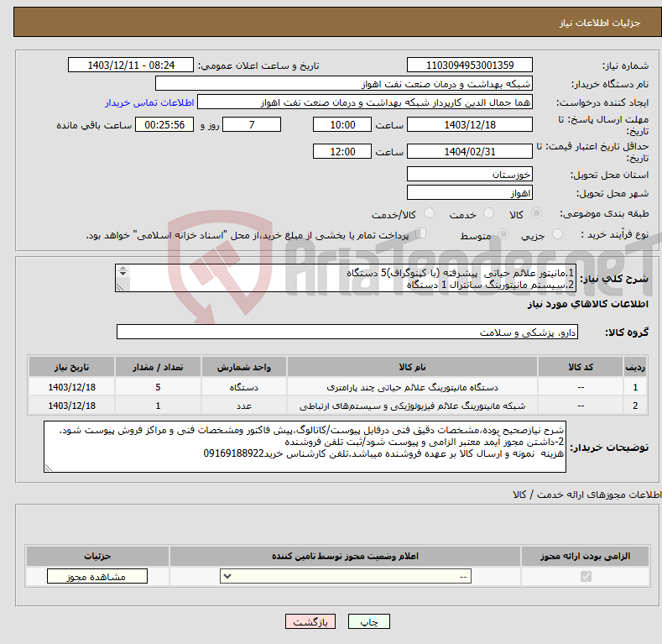Click the شماره نیاز field 1103094953001359
The width and height of the screenshot is (662, 644).
click(470, 65)
